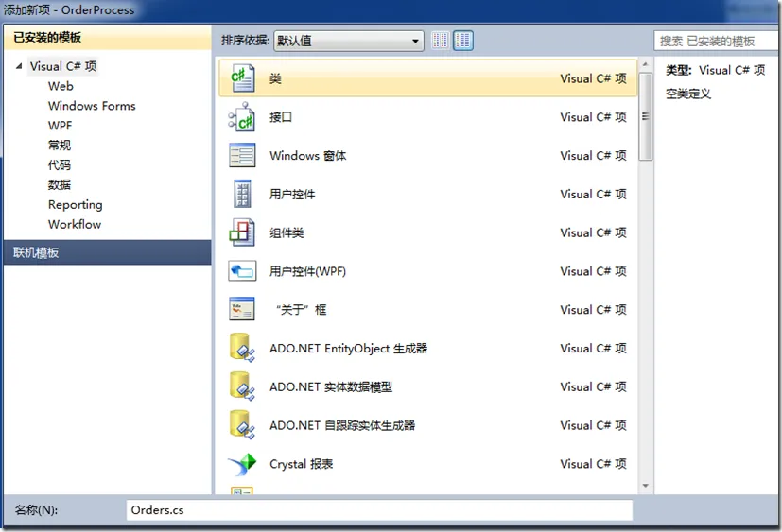Select Visual C# 项 in template tree
Viewport: 782px width, 532px height.
pyautogui.click(x=63, y=66)
